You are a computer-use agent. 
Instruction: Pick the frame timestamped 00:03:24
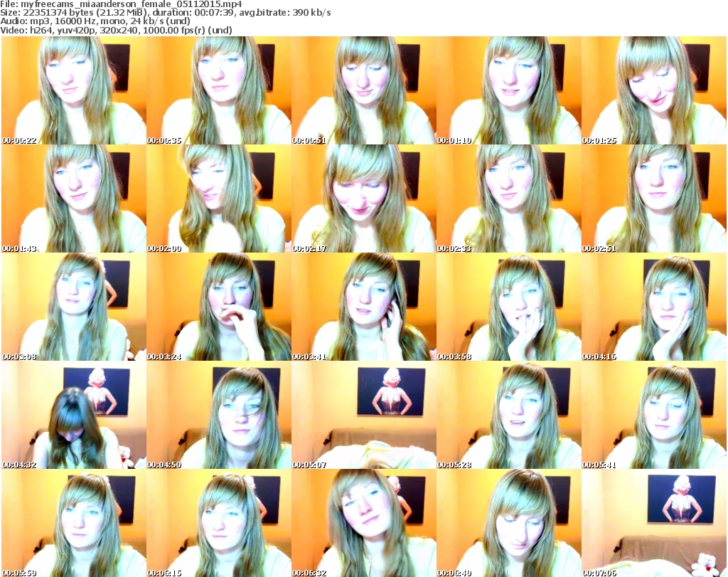[219, 307]
